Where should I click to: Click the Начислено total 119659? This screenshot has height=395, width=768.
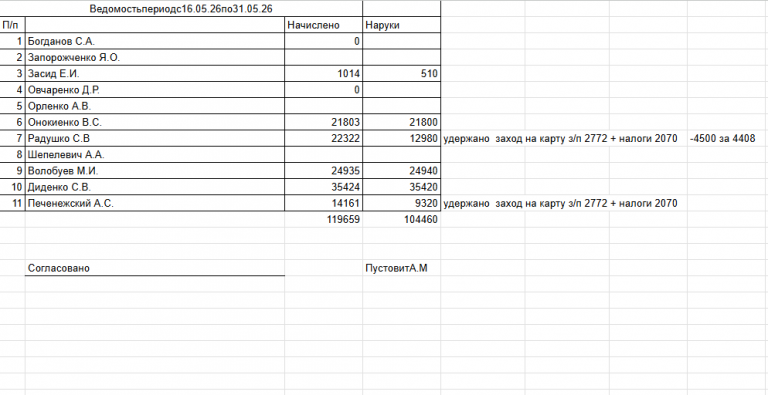[323, 220]
